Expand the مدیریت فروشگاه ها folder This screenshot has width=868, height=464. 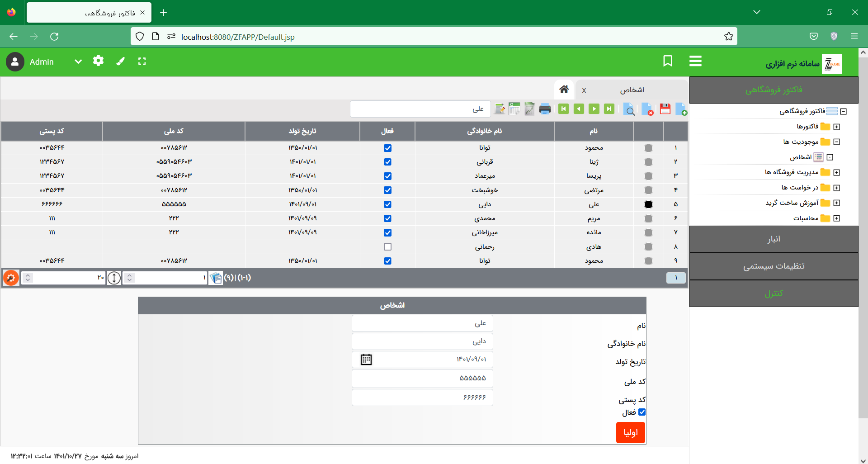tap(836, 172)
